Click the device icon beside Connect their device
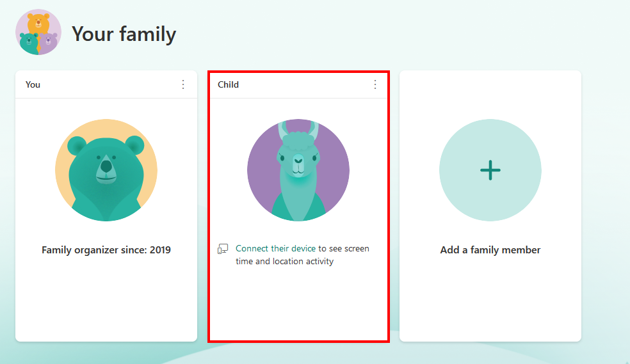630x364 pixels. [x=223, y=249]
